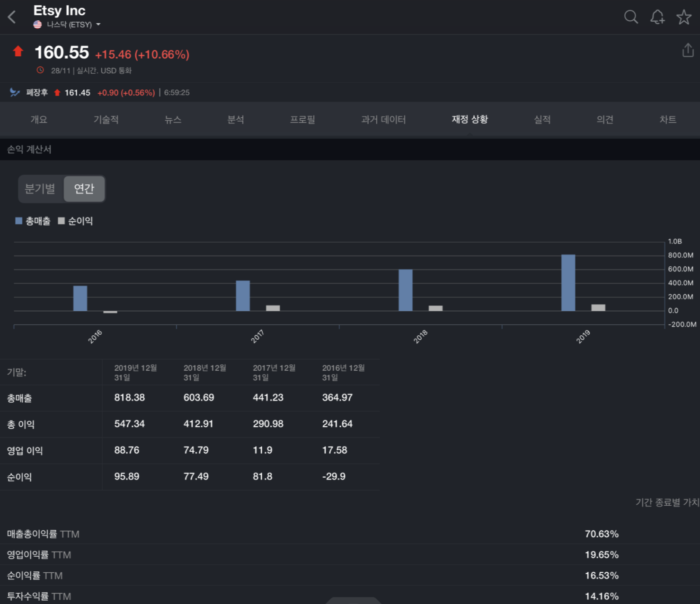
Task: Tap the 영업 이익 row label
Action: (x=25, y=451)
